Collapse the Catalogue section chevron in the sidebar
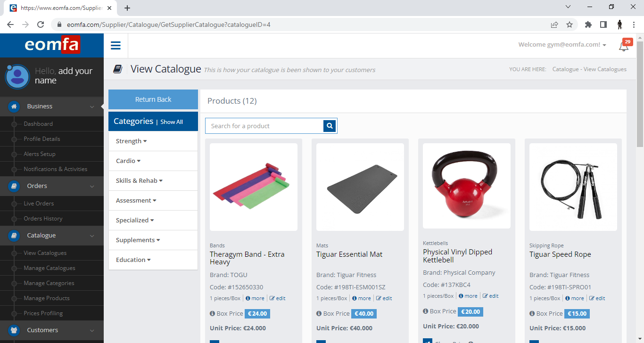Image resolution: width=644 pixels, height=343 pixels. [x=92, y=236]
